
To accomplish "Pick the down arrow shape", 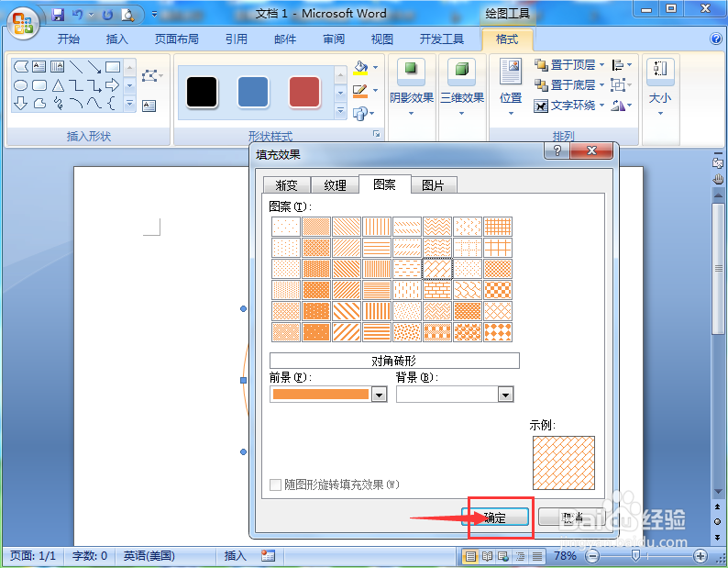I will tap(21, 103).
